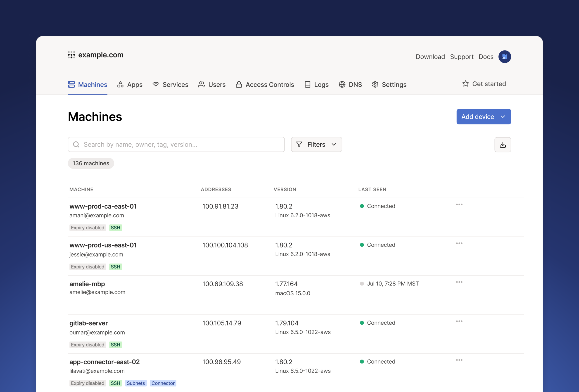
Task: Click the machine search input field
Action: click(x=174, y=144)
